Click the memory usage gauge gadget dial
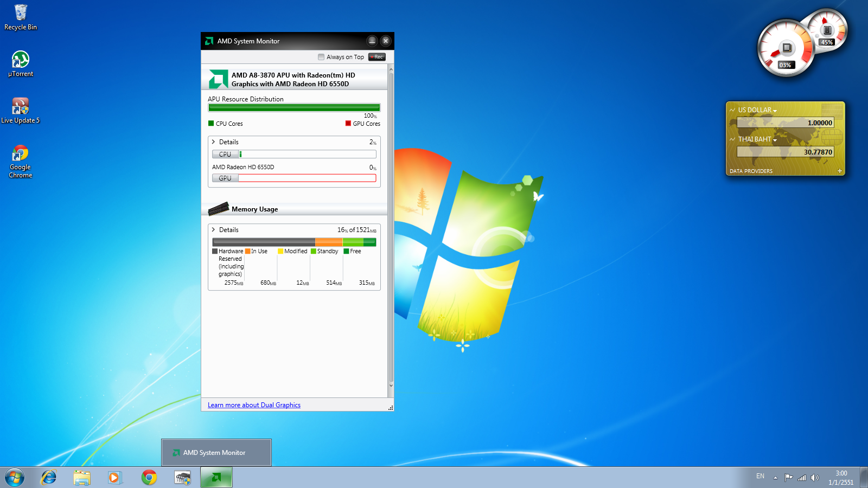The width and height of the screenshot is (868, 488). click(828, 31)
